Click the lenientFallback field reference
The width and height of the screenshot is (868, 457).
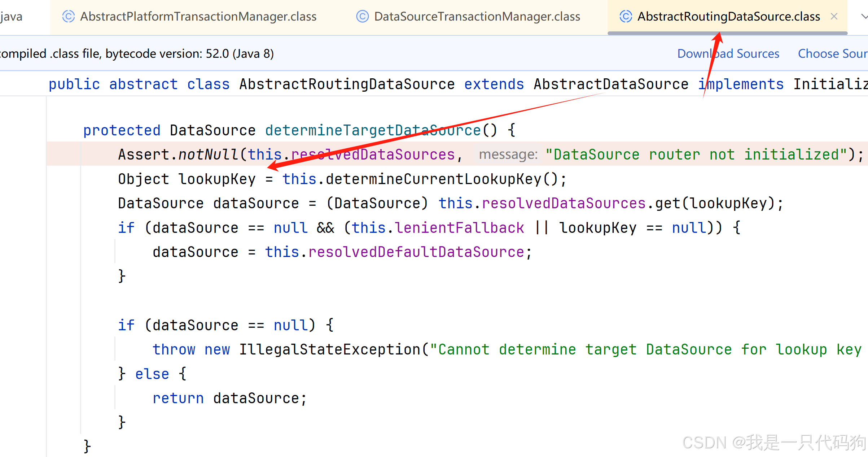click(459, 228)
